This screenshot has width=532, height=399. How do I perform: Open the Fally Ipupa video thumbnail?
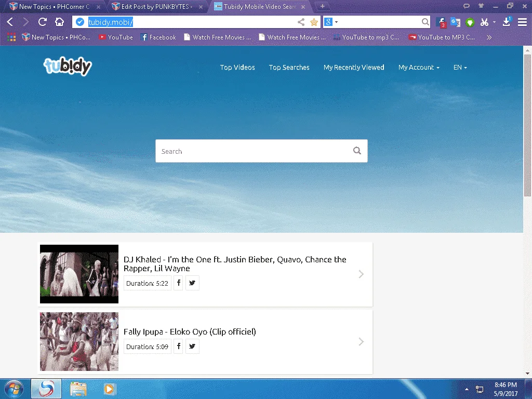79,341
